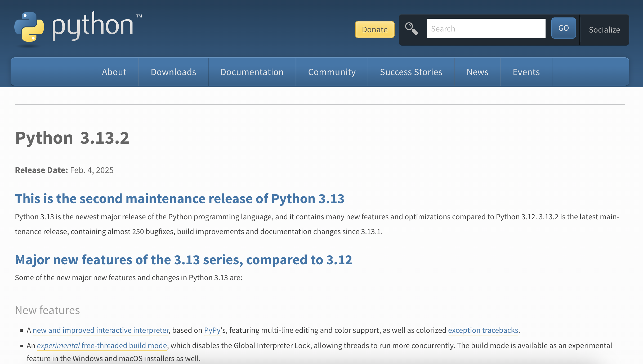Click the python wordmark text in header
Image resolution: width=643 pixels, height=364 pixels.
pos(93,26)
